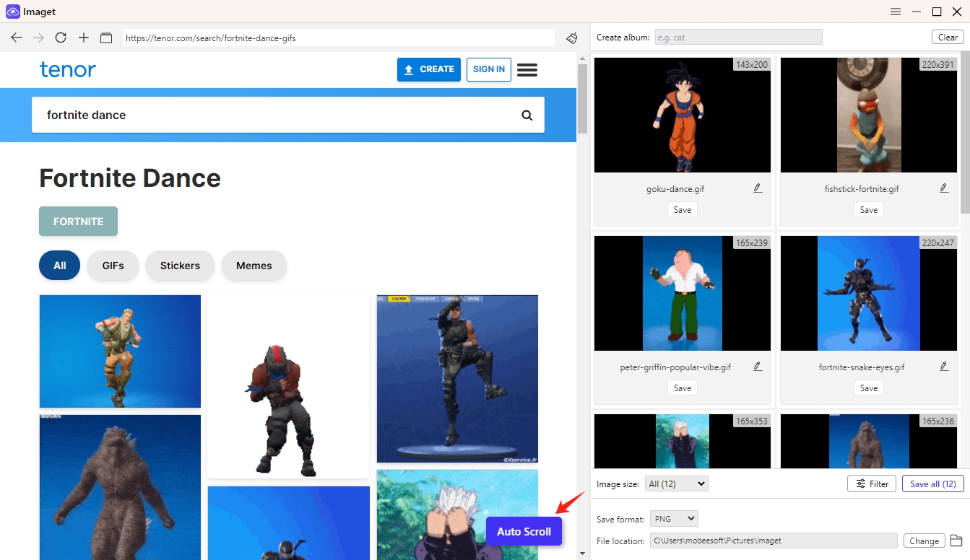Save fortnite-snake-eyes.gif
970x560 pixels.
click(x=869, y=388)
